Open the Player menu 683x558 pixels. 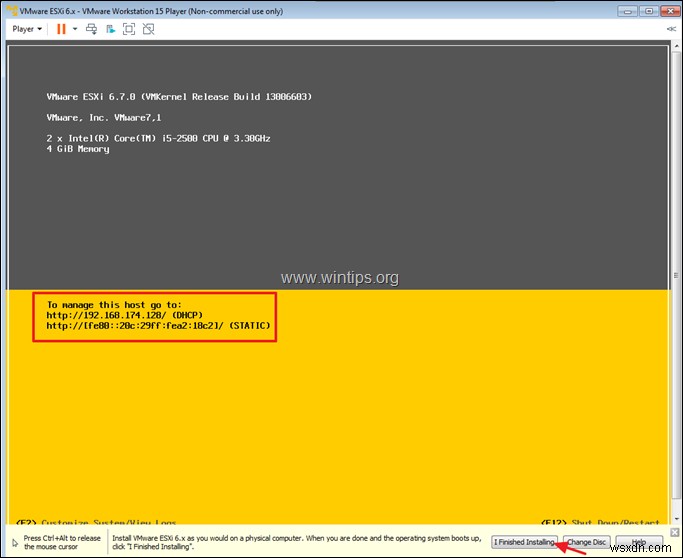27,29
